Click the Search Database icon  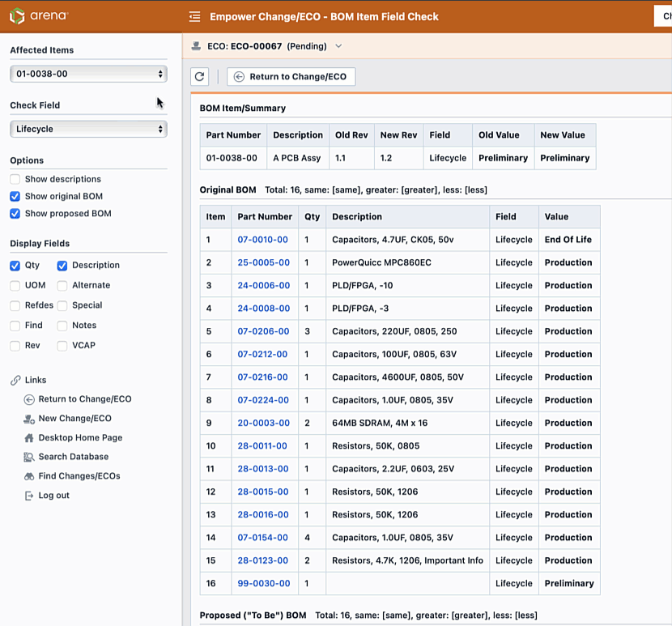[x=29, y=458]
